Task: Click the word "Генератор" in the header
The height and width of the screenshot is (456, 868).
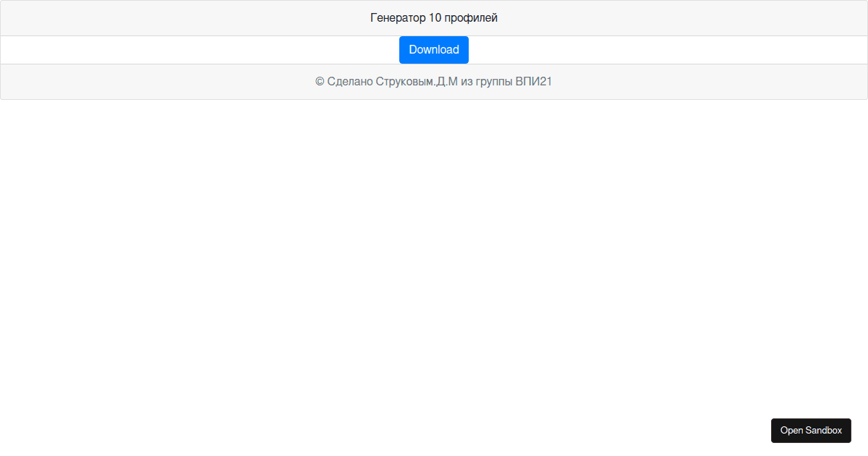Action: (x=398, y=18)
